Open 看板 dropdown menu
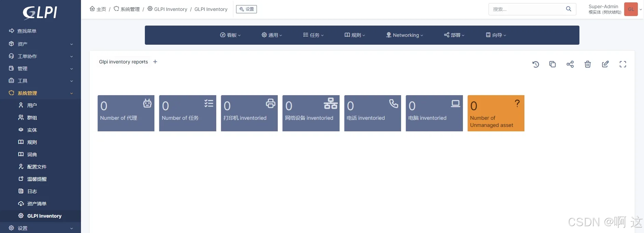Viewport: 644px width, 233px height. (x=230, y=35)
